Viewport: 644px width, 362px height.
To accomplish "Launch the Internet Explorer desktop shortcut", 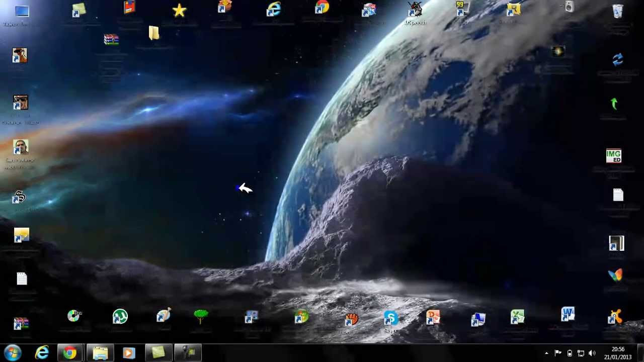I will 274,10.
